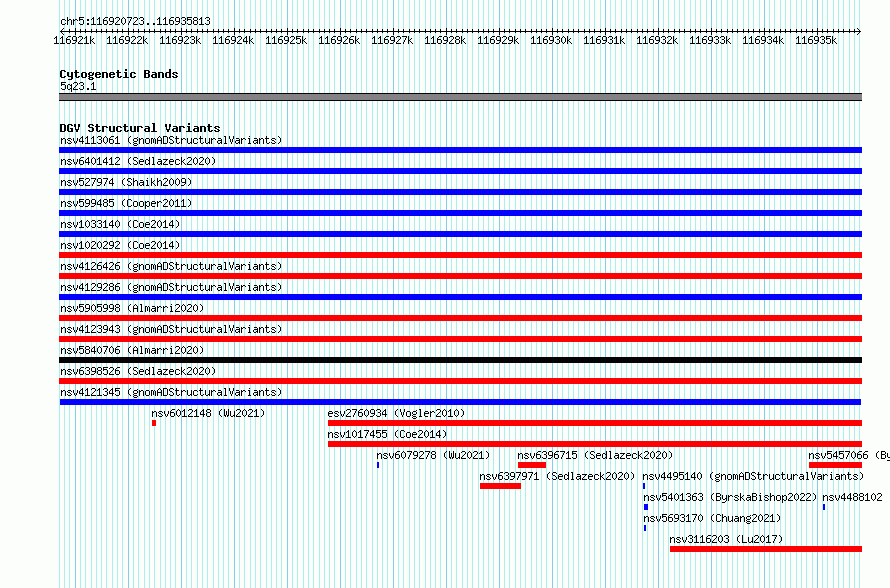Viewport: 890px width, 588px height.
Task: Select the red bar under nsv1017455
Action: click(x=595, y=444)
